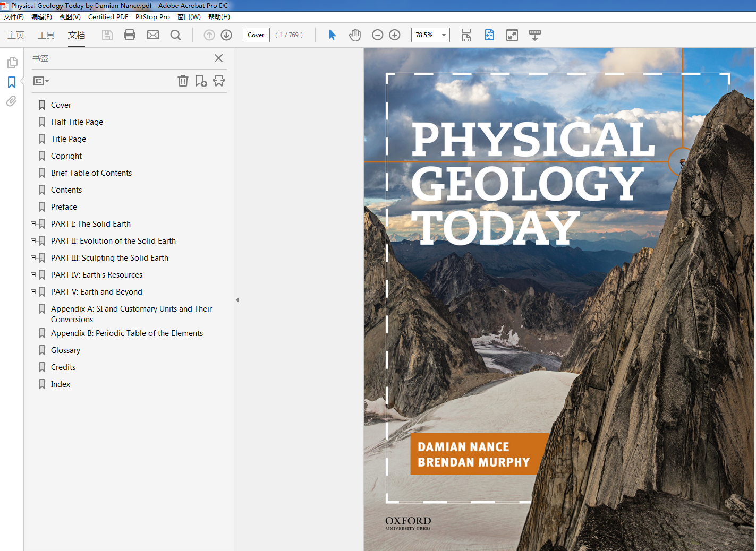Go to the Title Page bookmark
Screen dimensions: 756x551
(69, 139)
